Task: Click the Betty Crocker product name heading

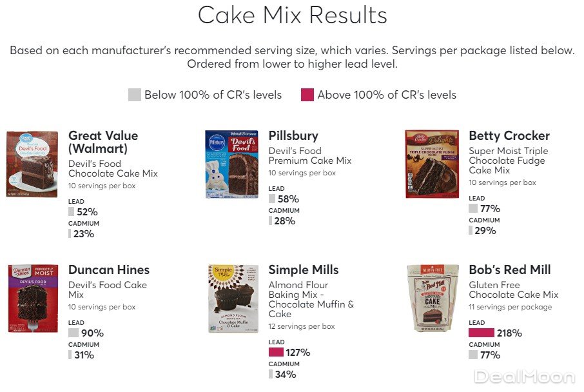Action: tap(509, 136)
